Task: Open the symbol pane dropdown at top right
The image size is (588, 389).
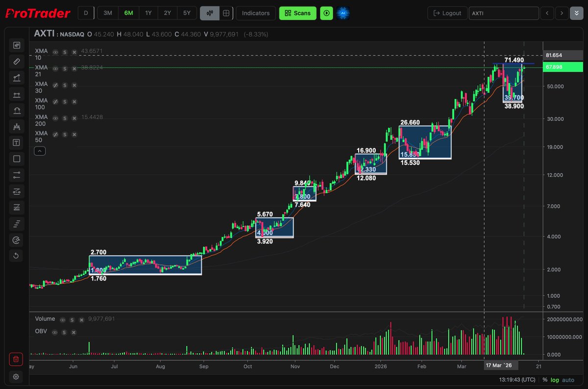Action: coord(577,13)
